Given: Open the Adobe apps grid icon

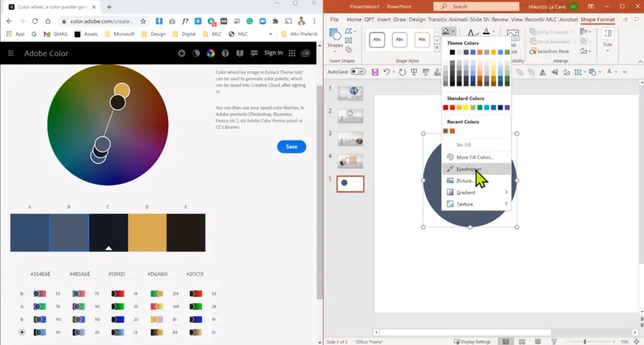Looking at the screenshot, I should tap(292, 53).
